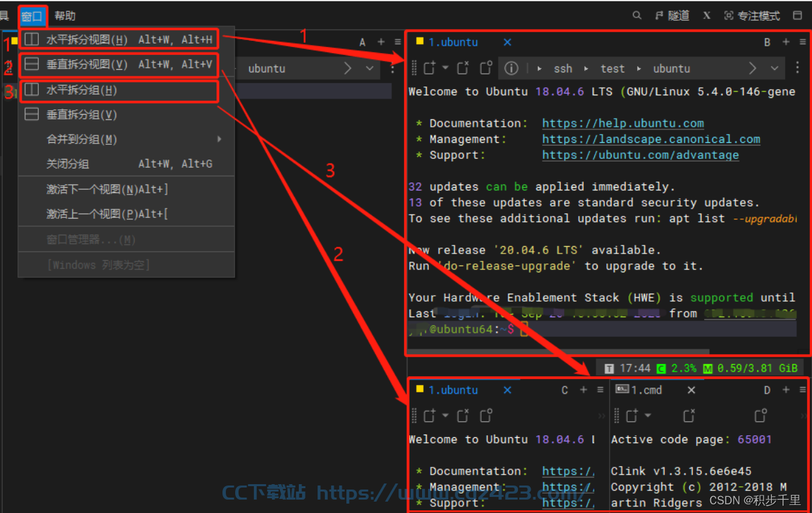Image resolution: width=812 pixels, height=513 pixels.
Task: Switch to the 1.ubuntu tab in pane C
Action: click(453, 390)
